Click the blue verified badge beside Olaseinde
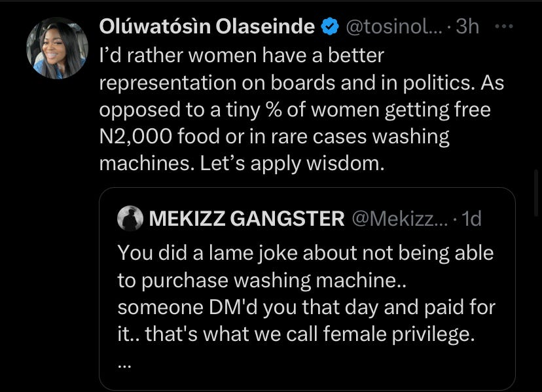The image size is (542, 392). [330, 27]
